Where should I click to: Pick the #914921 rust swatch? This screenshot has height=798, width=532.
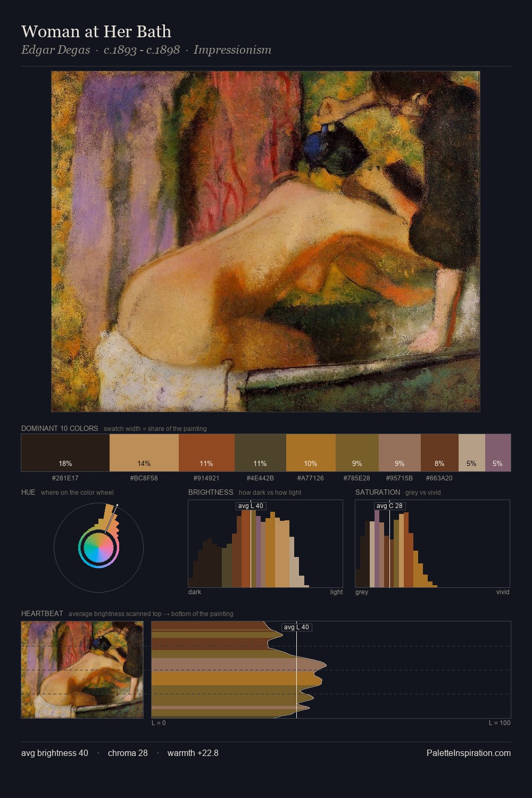coord(206,453)
